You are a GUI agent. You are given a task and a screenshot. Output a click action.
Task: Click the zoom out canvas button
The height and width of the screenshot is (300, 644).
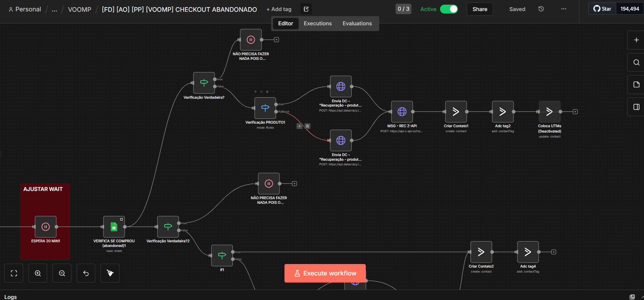point(62,273)
